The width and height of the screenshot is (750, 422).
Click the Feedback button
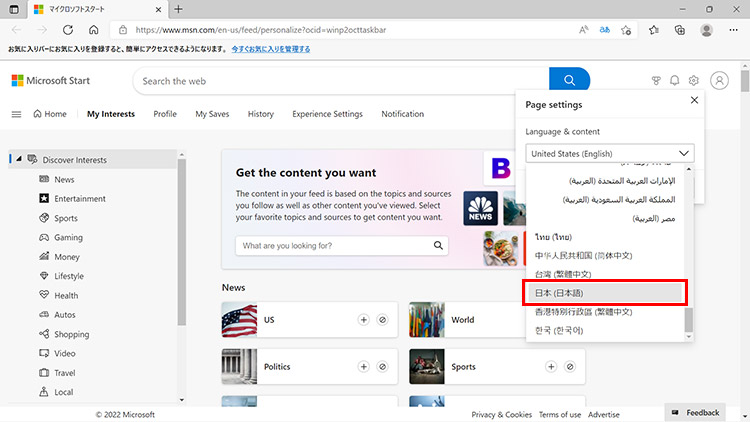click(695, 412)
